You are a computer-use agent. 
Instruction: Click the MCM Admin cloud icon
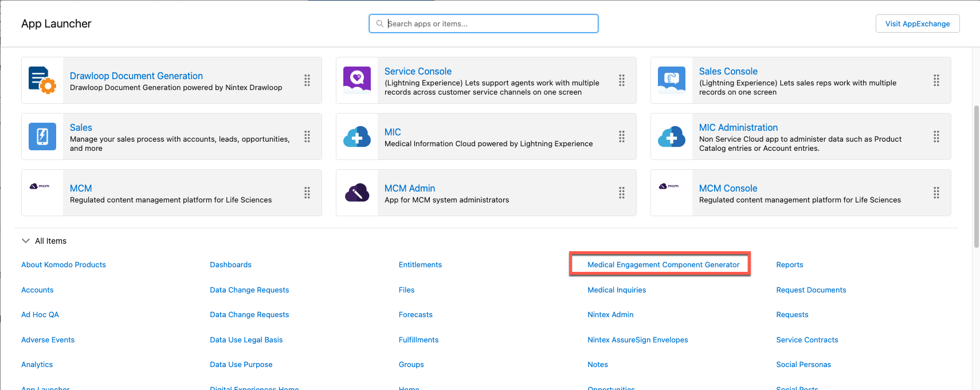tap(356, 193)
